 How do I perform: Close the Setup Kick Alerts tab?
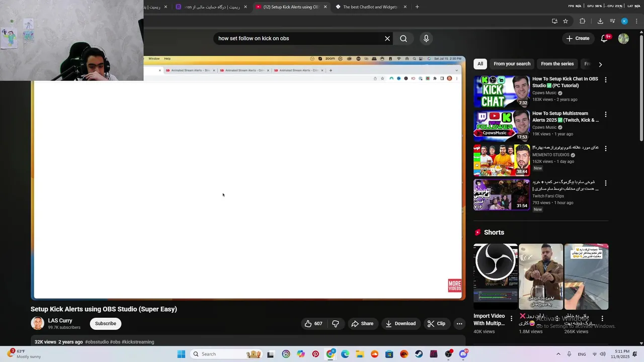(x=325, y=7)
